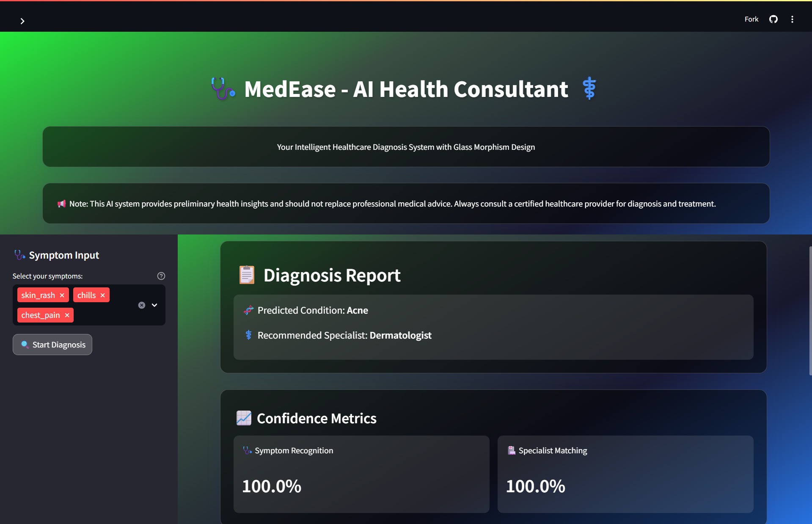Click the Glass Morphism Design subtitle text
This screenshot has height=524, width=812.
tap(406, 147)
